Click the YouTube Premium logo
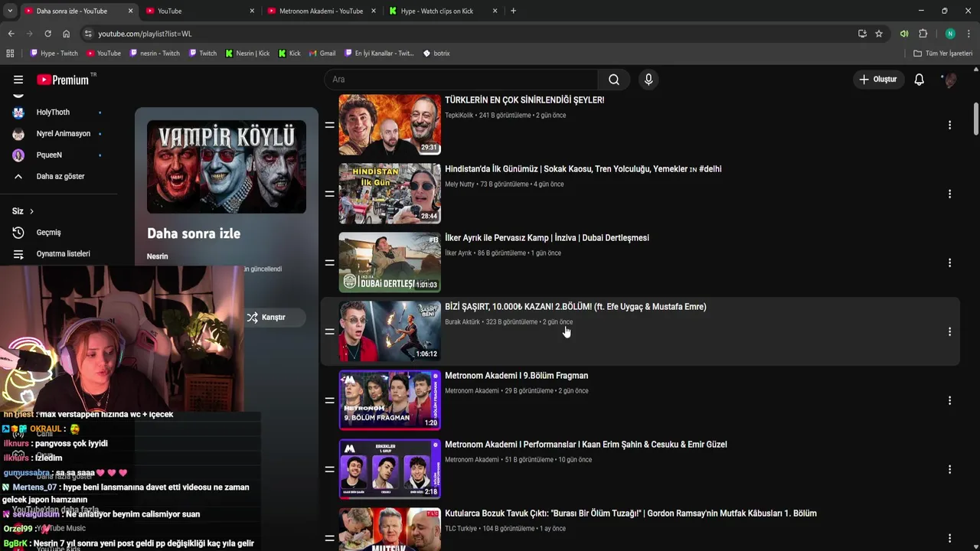The image size is (980, 551). click(63, 80)
